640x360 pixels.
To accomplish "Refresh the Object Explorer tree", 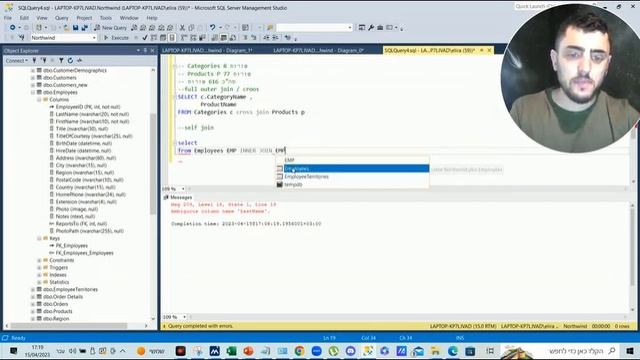I will 70,60.
